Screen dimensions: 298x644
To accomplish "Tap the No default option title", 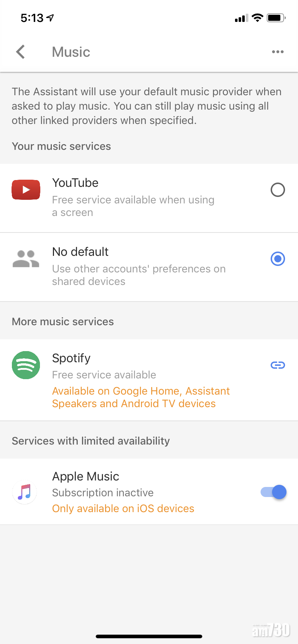I will coord(80,252).
